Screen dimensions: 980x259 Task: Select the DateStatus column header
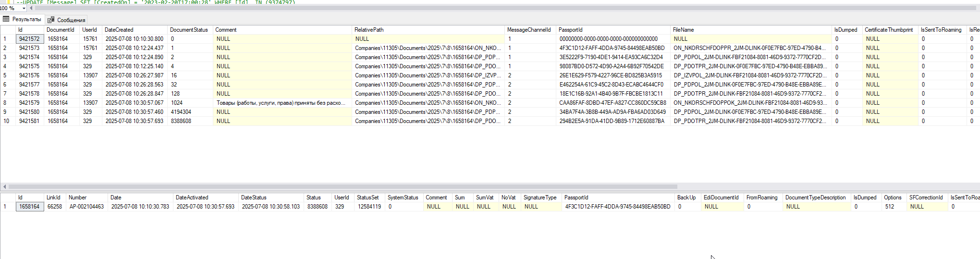click(271, 197)
